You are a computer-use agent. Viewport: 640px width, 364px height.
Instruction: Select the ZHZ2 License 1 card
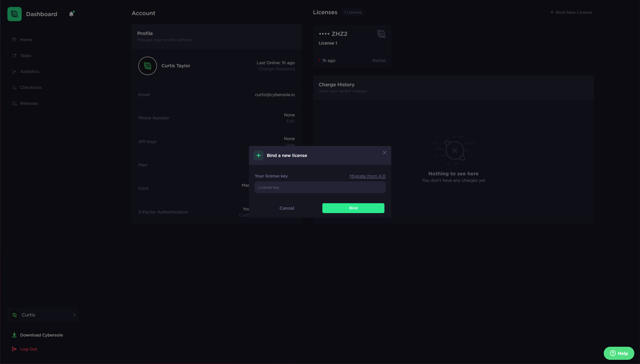coord(352,46)
